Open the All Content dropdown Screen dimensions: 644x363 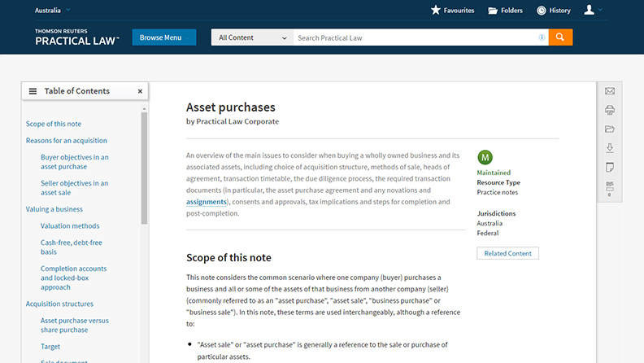(252, 37)
